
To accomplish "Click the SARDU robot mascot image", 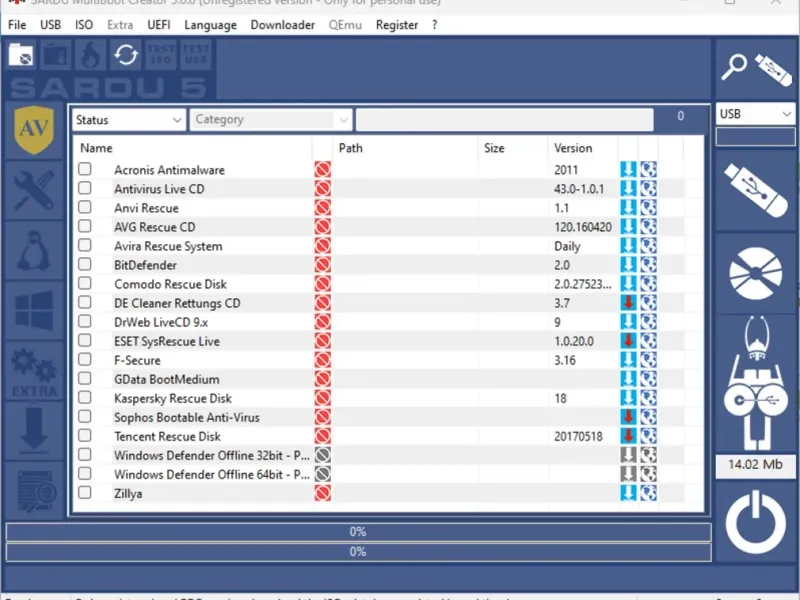I will (x=755, y=383).
